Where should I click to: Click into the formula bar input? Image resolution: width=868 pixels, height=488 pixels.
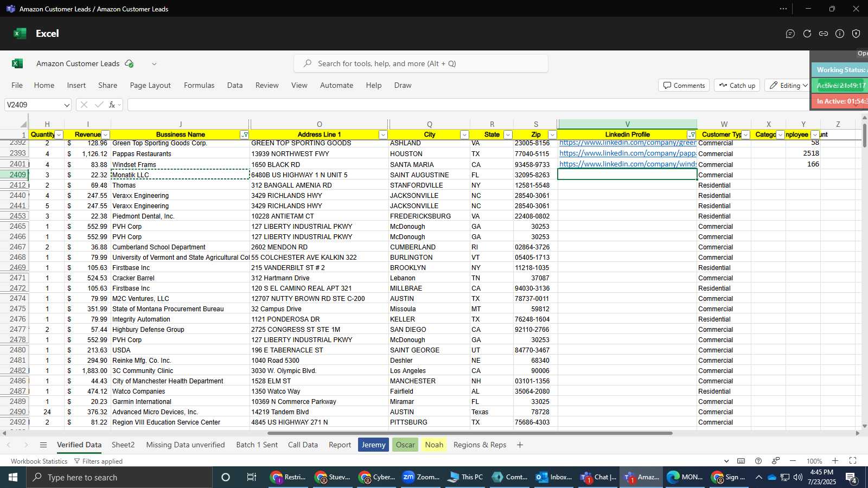(x=469, y=105)
